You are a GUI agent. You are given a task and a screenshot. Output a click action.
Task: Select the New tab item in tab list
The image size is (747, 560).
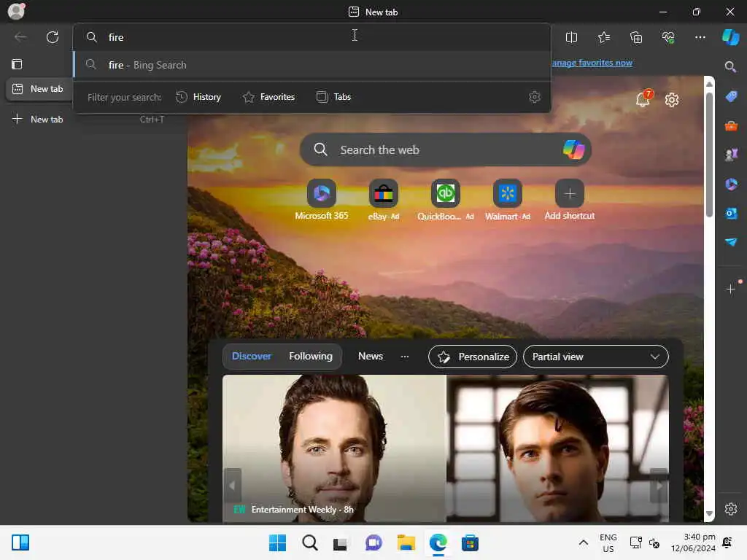[x=39, y=89]
